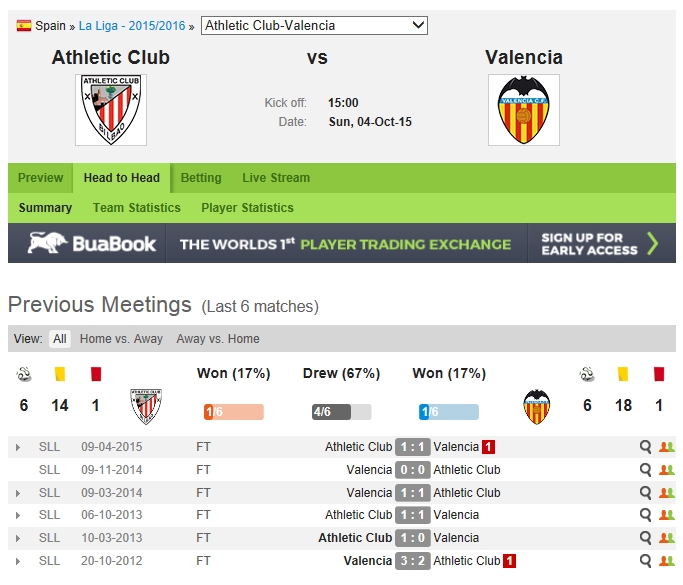Open the Athletic Club-Valencia match dropdown
Image resolution: width=683 pixels, height=585 pixels.
coord(314,25)
